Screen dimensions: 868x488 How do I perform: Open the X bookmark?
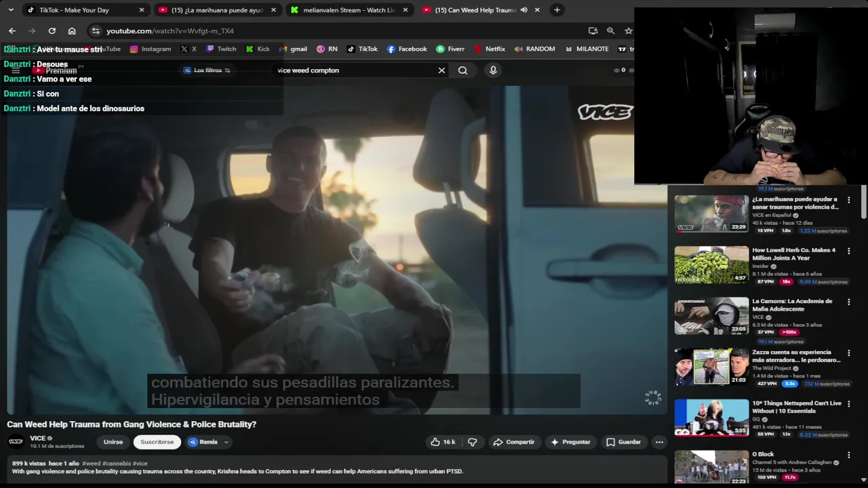[189, 49]
